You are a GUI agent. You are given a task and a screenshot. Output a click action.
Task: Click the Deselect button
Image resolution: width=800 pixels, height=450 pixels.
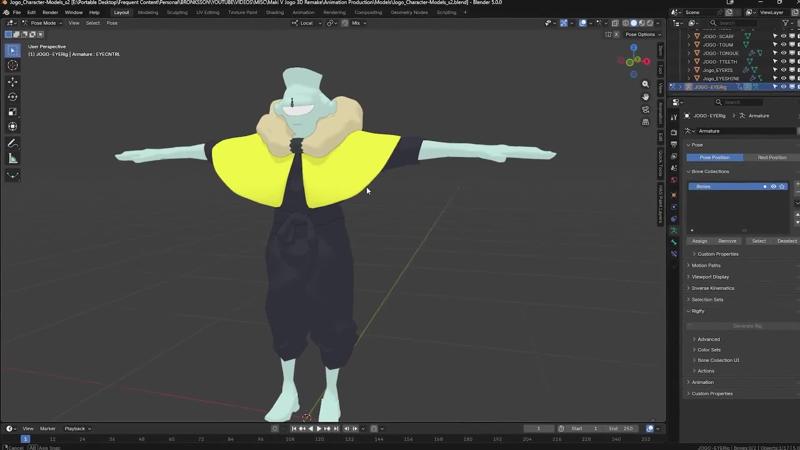click(786, 241)
